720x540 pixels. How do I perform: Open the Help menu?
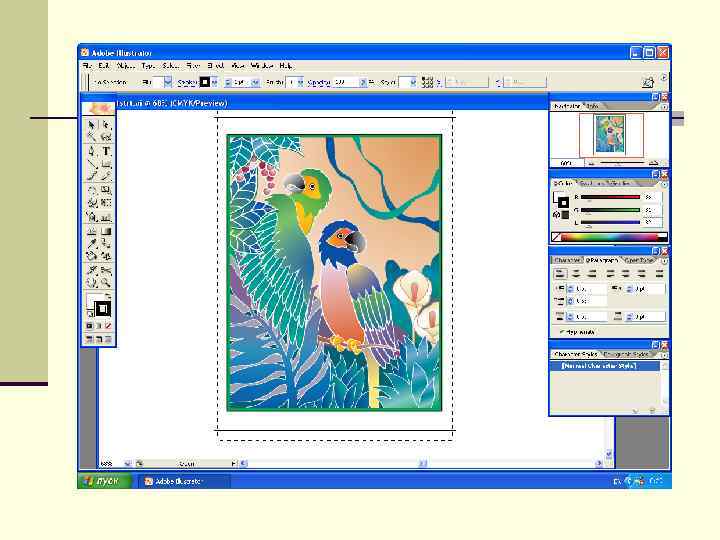coord(286,66)
